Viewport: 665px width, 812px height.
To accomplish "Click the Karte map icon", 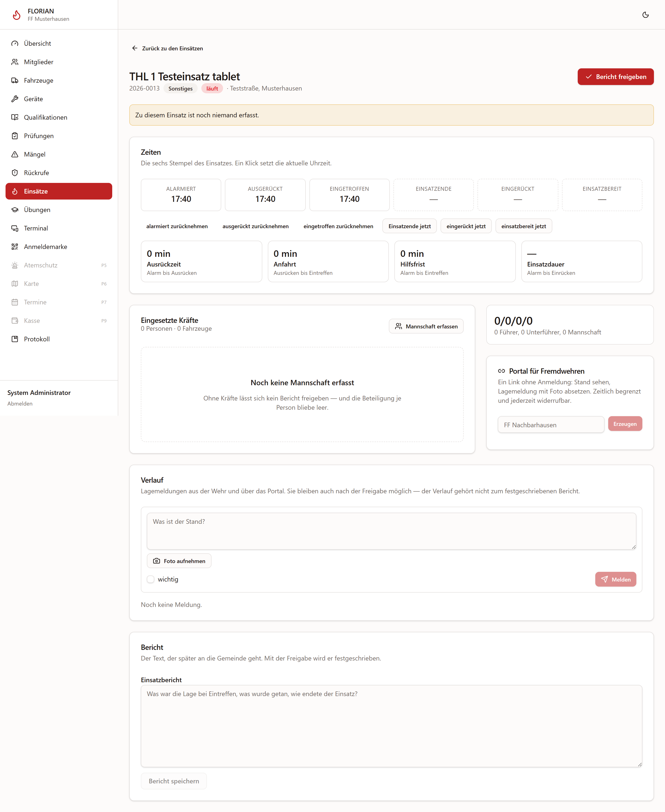I will (15, 284).
